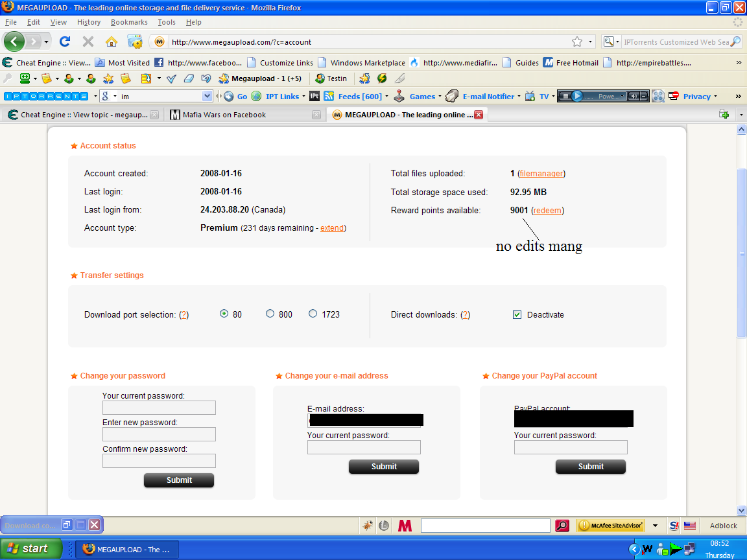Viewport: 747px width, 560px height.
Task: Select download port 80
Action: pyautogui.click(x=224, y=314)
